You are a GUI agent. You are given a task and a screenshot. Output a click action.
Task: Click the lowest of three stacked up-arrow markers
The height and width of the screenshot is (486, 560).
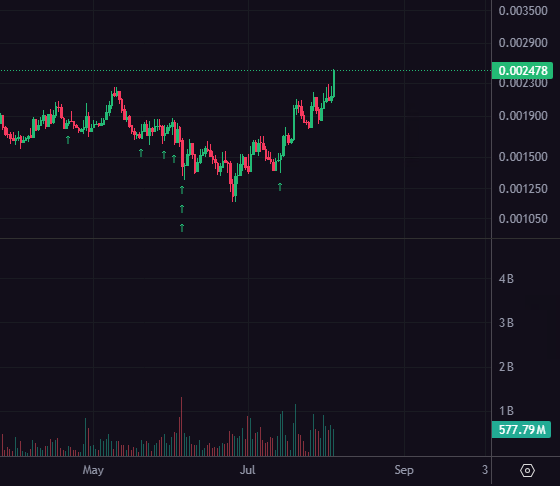pos(182,227)
